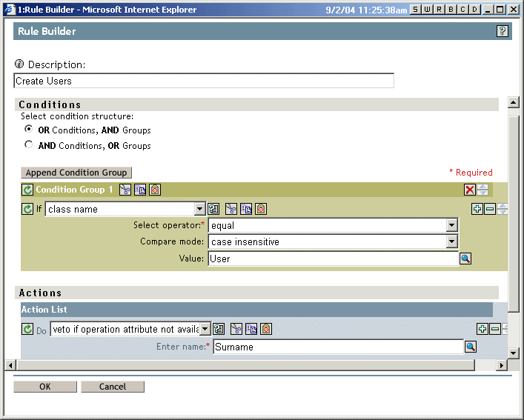Open Compare mode case insensitive dropdown
Image resolution: width=524 pixels, height=420 pixels.
tap(452, 241)
